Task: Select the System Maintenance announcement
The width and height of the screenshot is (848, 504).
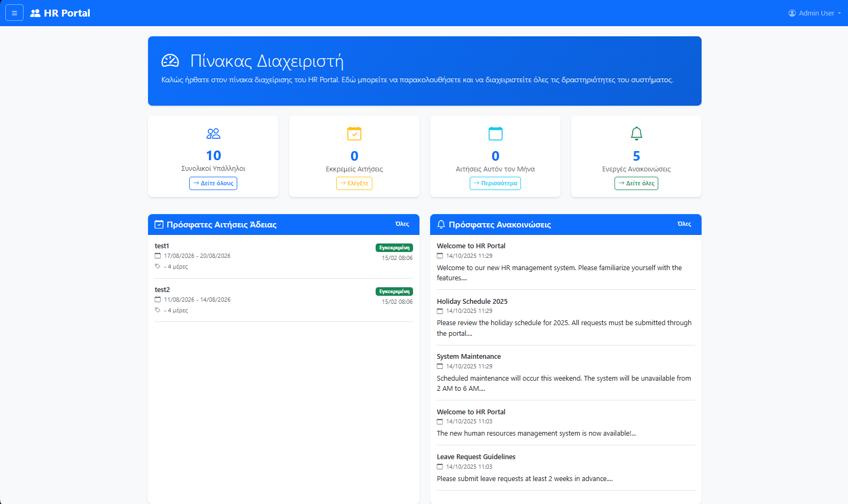Action: pyautogui.click(x=469, y=357)
